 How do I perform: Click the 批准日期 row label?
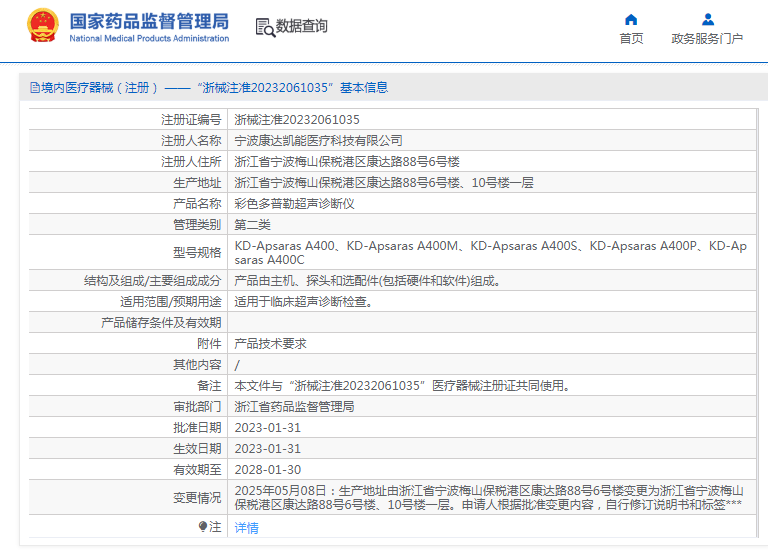197,428
